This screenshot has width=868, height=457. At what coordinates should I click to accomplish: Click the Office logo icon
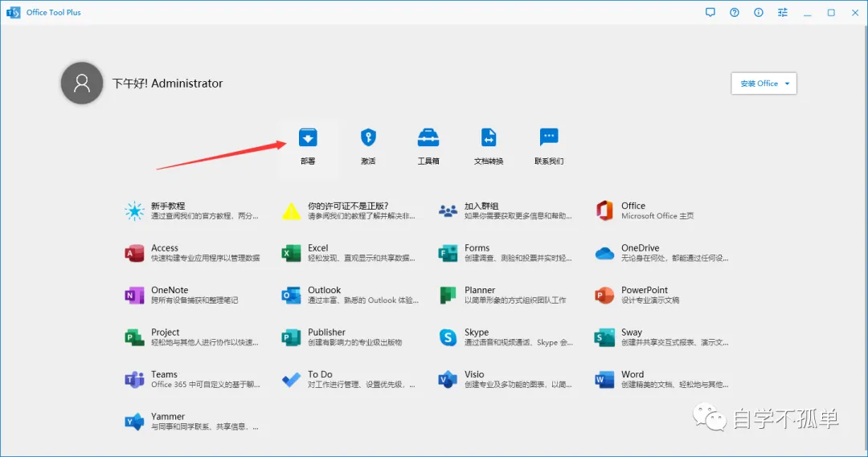[x=604, y=210]
